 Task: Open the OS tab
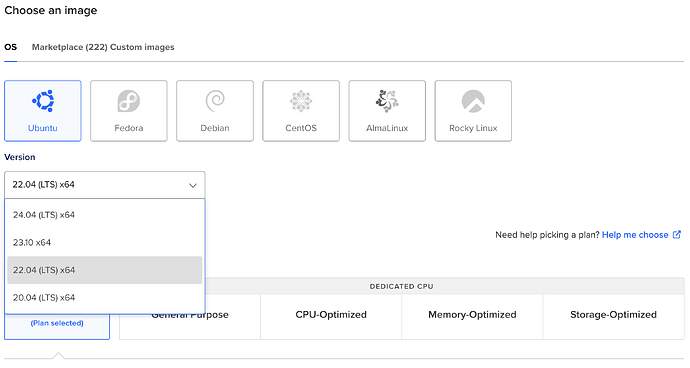[11, 47]
